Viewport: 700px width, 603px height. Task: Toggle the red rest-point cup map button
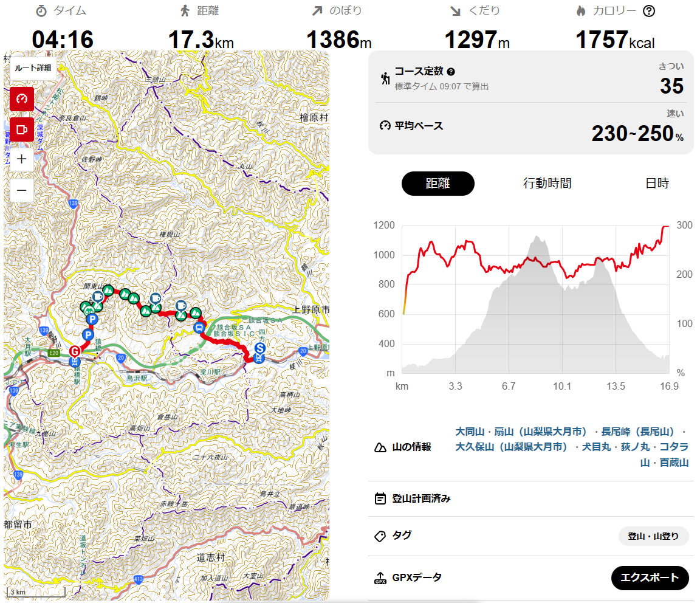tap(22, 129)
